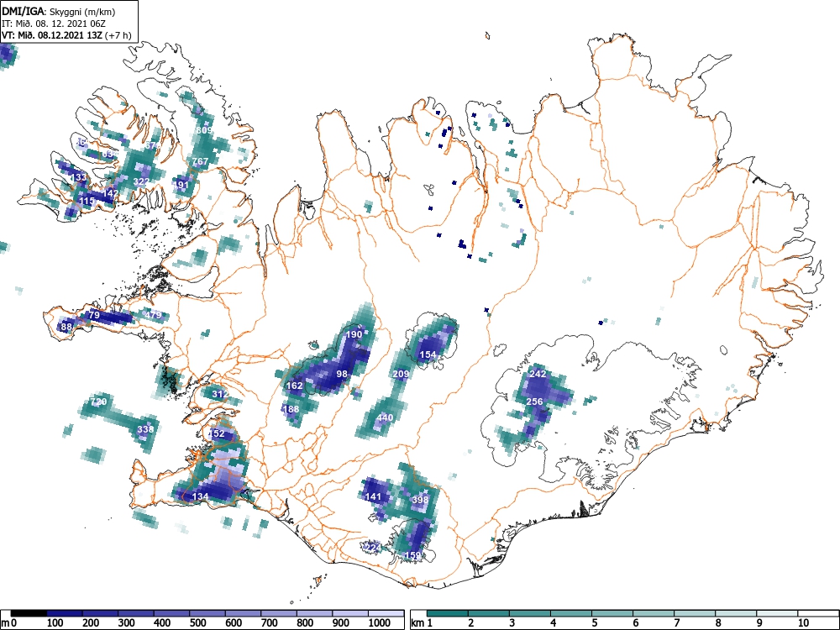
Task: Click the 'VT: Mið. 08.12.2021 13Z (+7 h)' line
Action: pyautogui.click(x=66, y=35)
